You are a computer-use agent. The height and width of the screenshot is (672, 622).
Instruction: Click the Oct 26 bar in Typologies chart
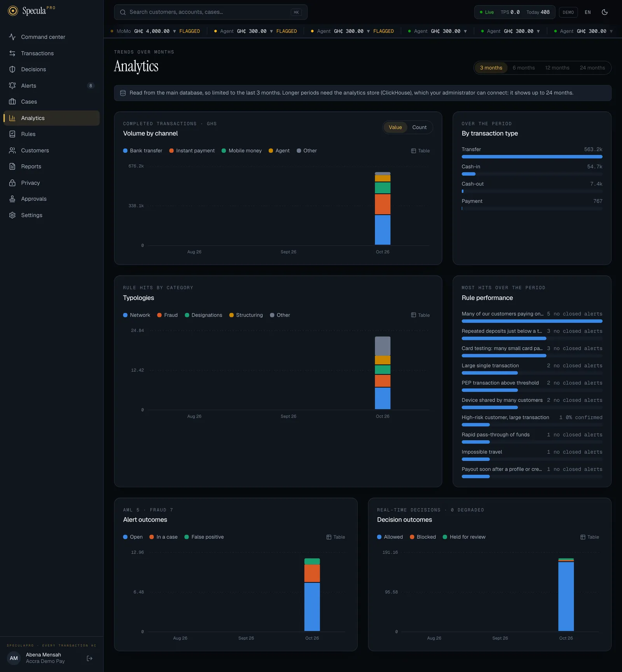click(x=383, y=373)
